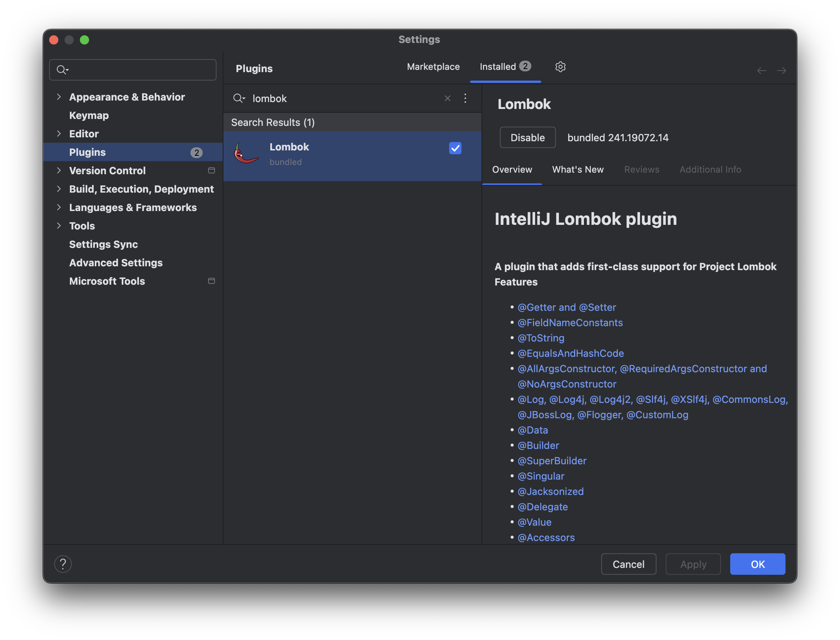Expand Build, Execution, Deployment section

[x=59, y=189]
